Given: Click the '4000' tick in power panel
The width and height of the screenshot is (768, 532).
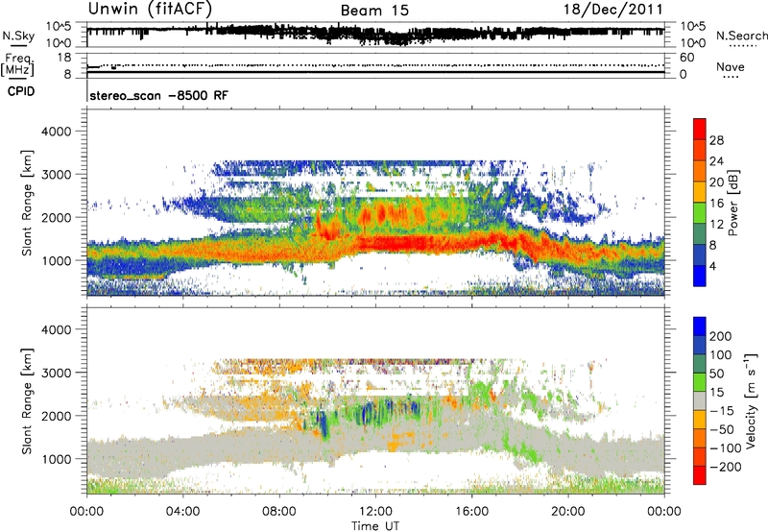Looking at the screenshot, I should click(56, 132).
